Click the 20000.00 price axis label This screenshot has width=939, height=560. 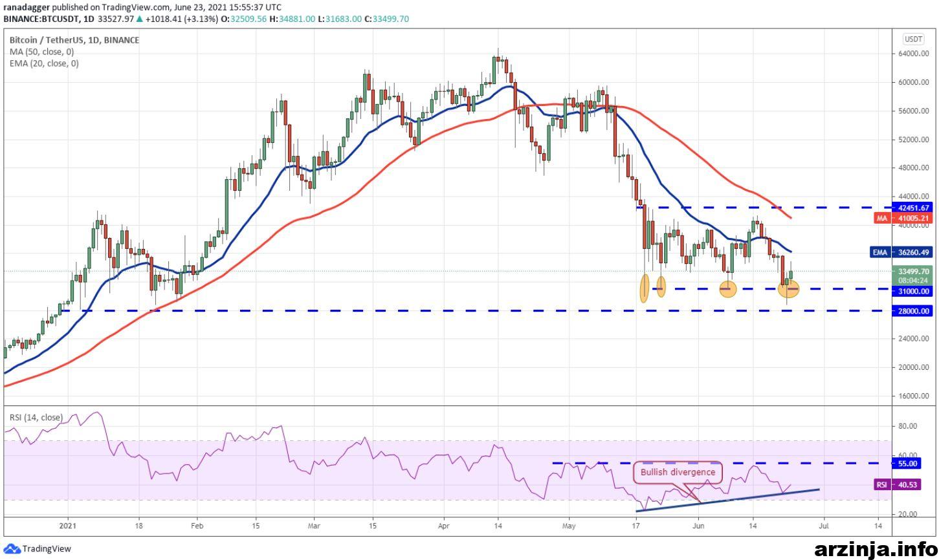pos(914,367)
